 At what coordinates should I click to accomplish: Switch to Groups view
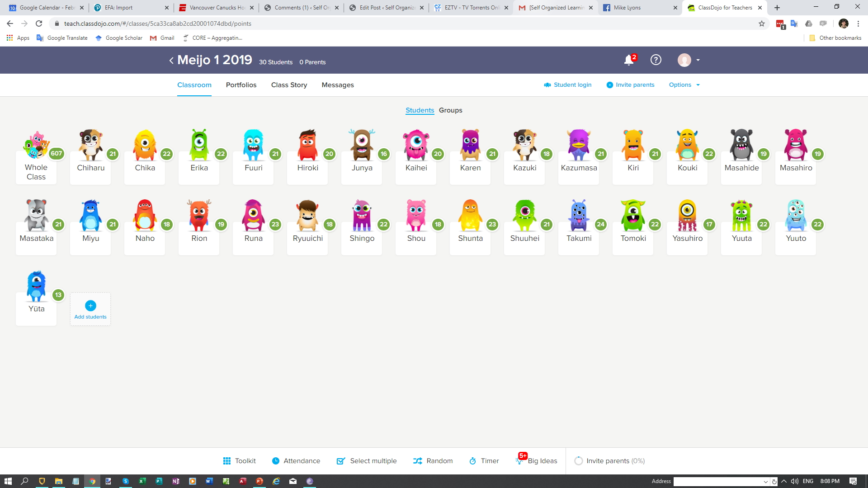451,110
